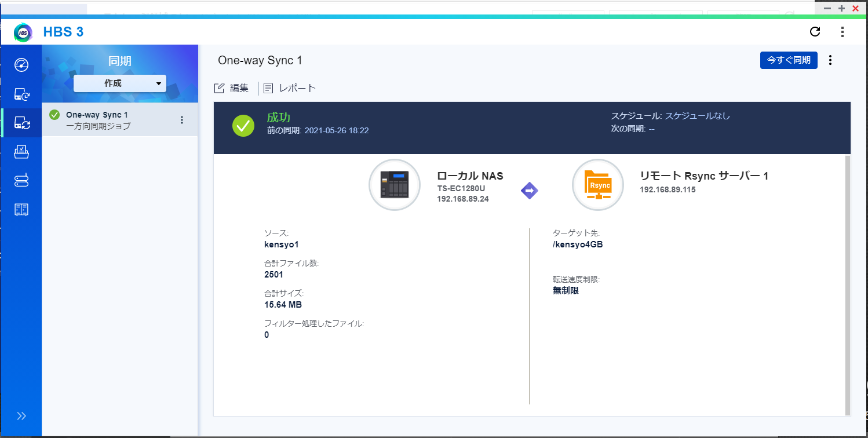This screenshot has width=868, height=438.
Task: Minimize the HBS 3 window
Action: [827, 8]
